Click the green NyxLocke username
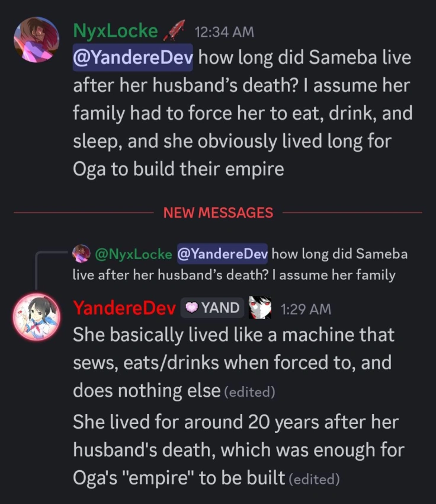Image resolution: width=436 pixels, height=504 pixels. (116, 30)
